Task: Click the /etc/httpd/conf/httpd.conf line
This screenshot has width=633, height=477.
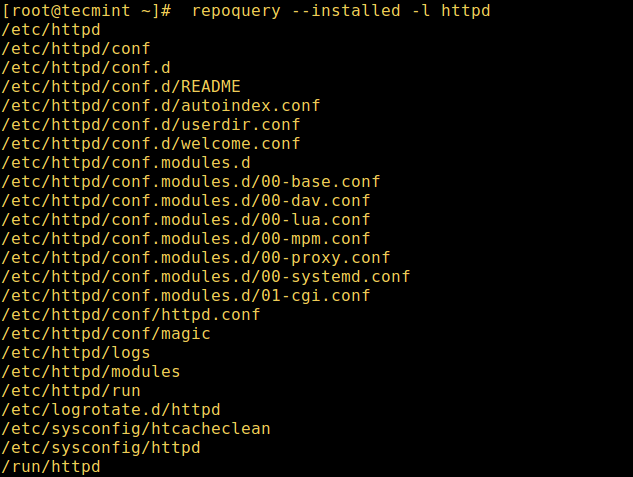Action: point(131,315)
